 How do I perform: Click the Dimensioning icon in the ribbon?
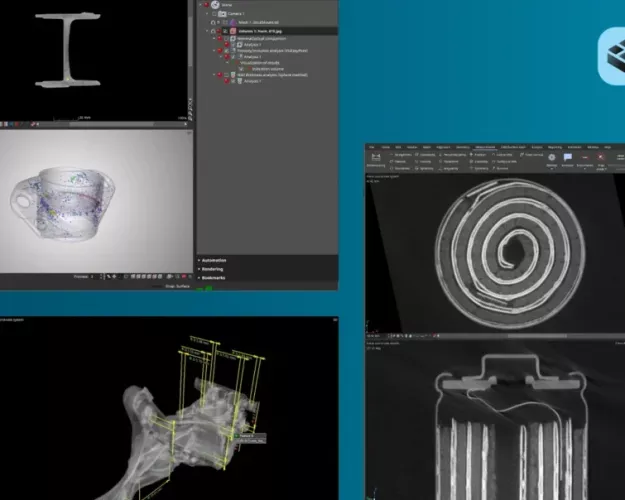(375, 158)
